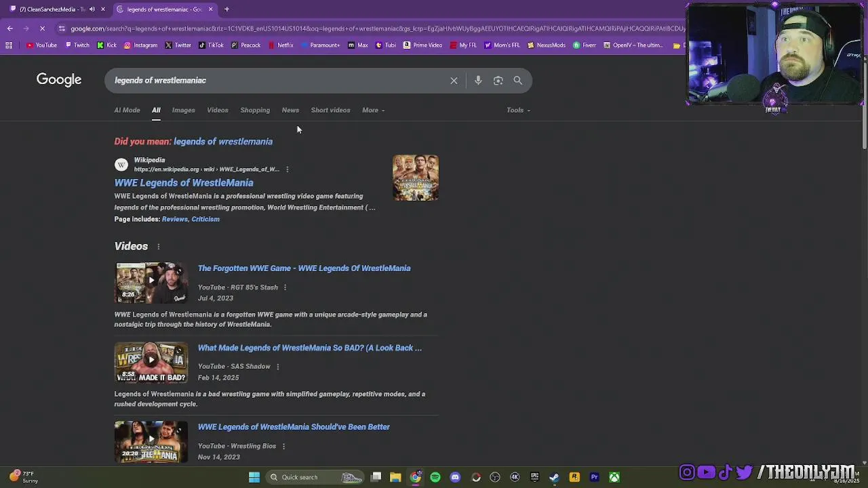Open the Prime Video bookmark
Image resolution: width=868 pixels, height=488 pixels.
422,45
